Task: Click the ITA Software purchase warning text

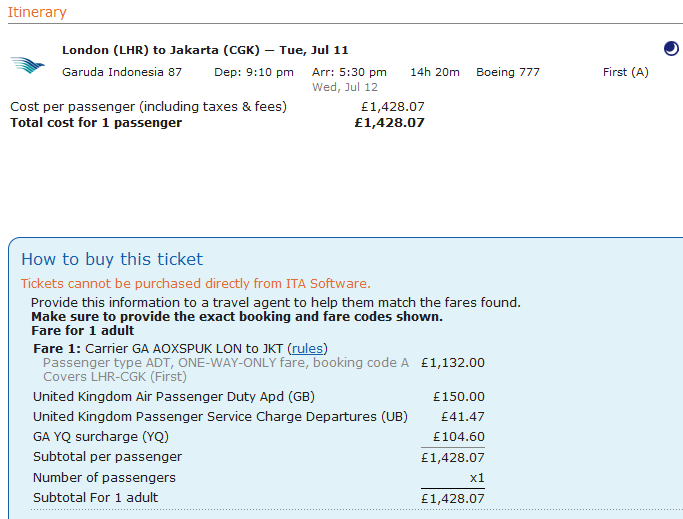Action: tap(196, 284)
